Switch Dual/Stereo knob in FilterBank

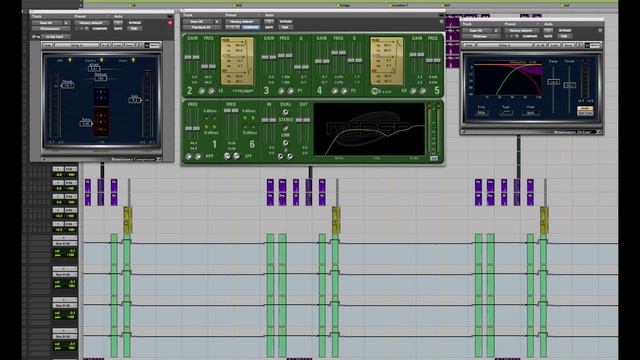click(x=285, y=112)
